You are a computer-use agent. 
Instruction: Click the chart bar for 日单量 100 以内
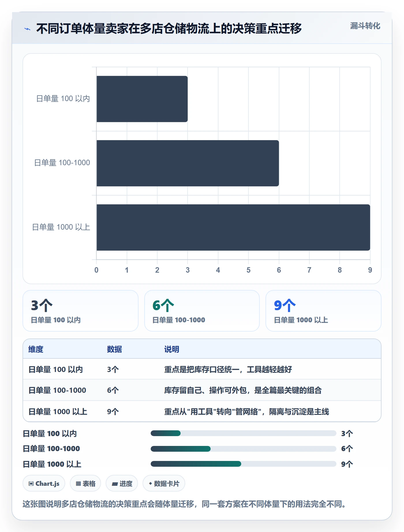(x=142, y=99)
